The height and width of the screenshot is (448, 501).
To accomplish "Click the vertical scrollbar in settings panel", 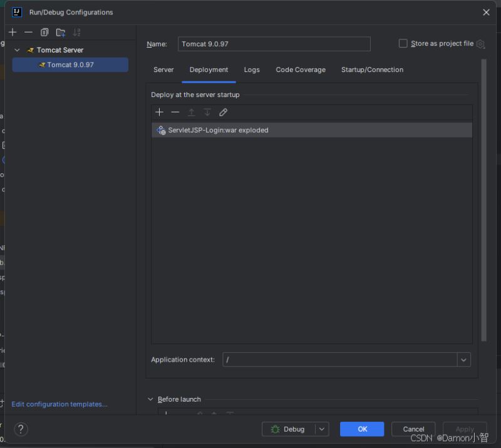I will tap(483, 200).
